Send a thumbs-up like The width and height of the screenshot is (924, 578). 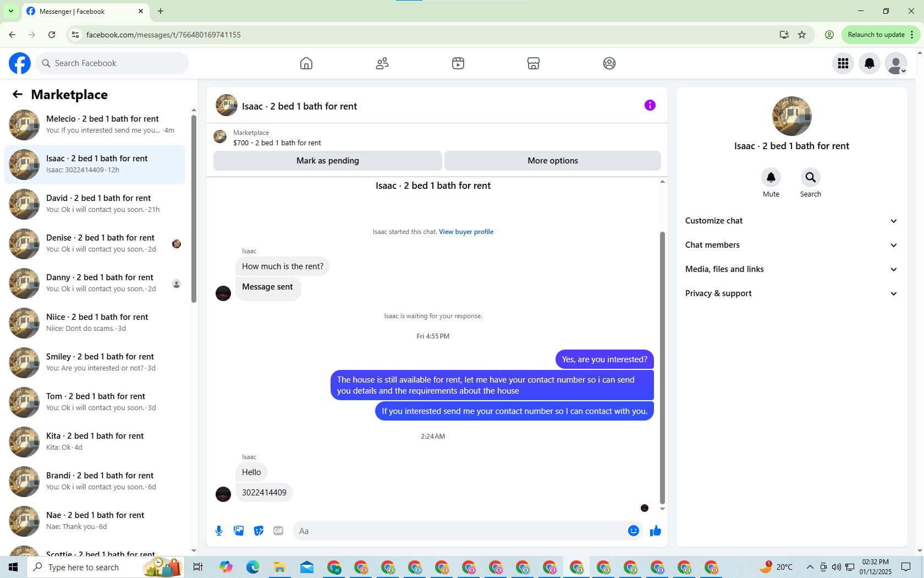tap(656, 531)
